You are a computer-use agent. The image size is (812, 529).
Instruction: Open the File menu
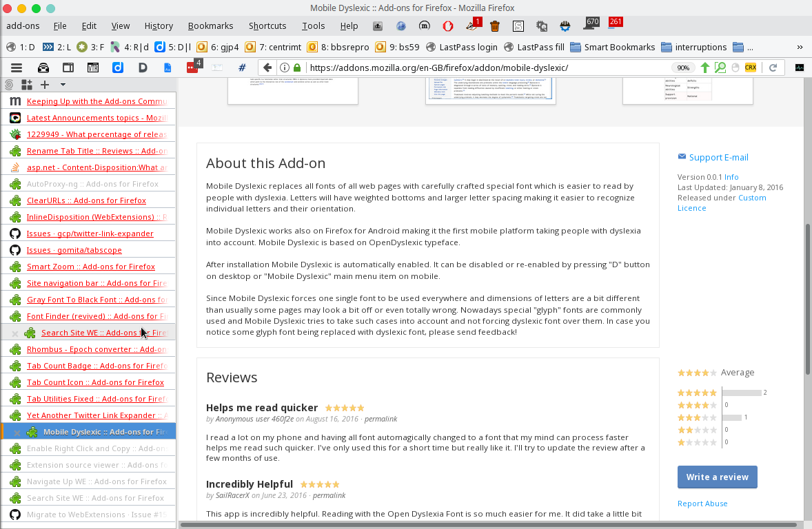tap(59, 26)
